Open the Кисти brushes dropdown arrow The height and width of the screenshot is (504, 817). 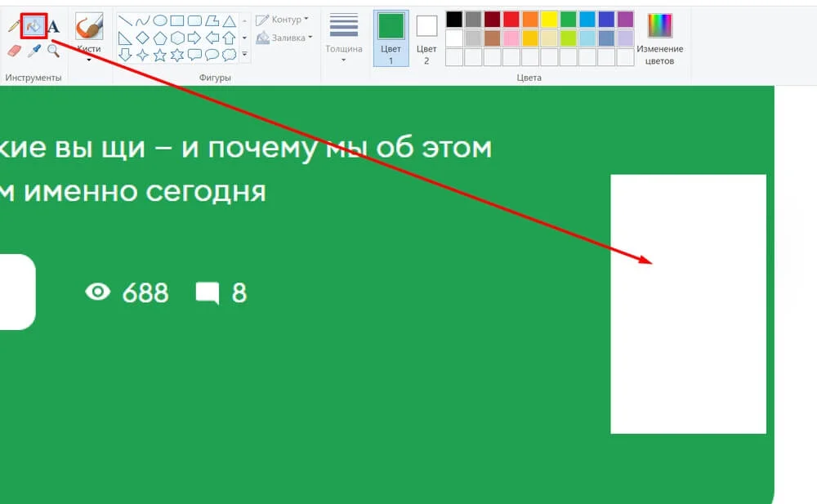pos(89,60)
